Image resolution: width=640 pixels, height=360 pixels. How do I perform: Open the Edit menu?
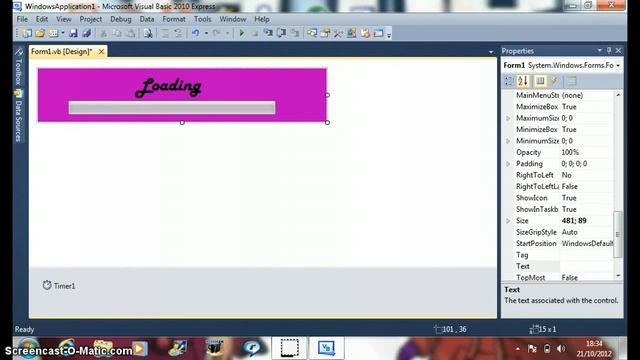click(x=42, y=19)
